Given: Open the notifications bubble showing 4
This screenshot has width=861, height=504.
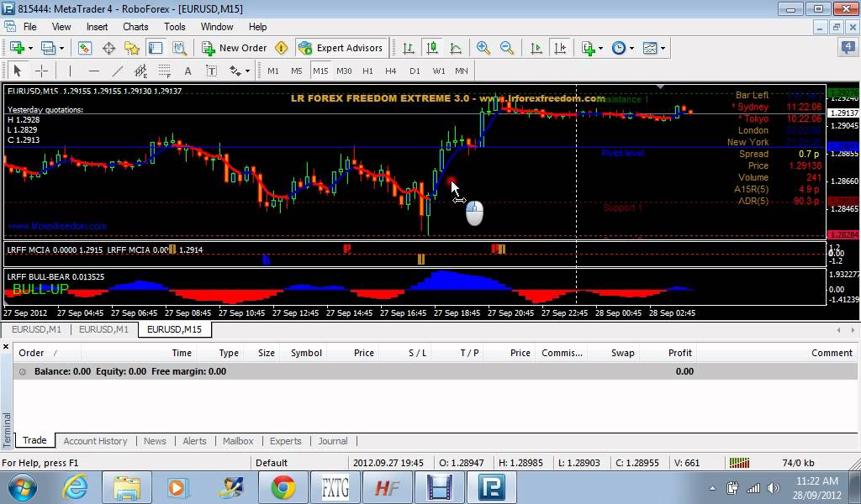Looking at the screenshot, I should click(x=848, y=48).
